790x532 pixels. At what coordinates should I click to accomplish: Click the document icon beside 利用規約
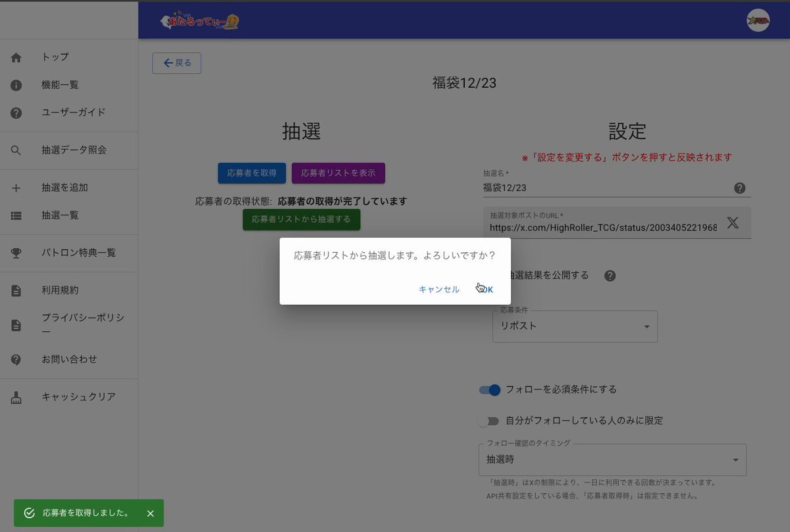16,290
